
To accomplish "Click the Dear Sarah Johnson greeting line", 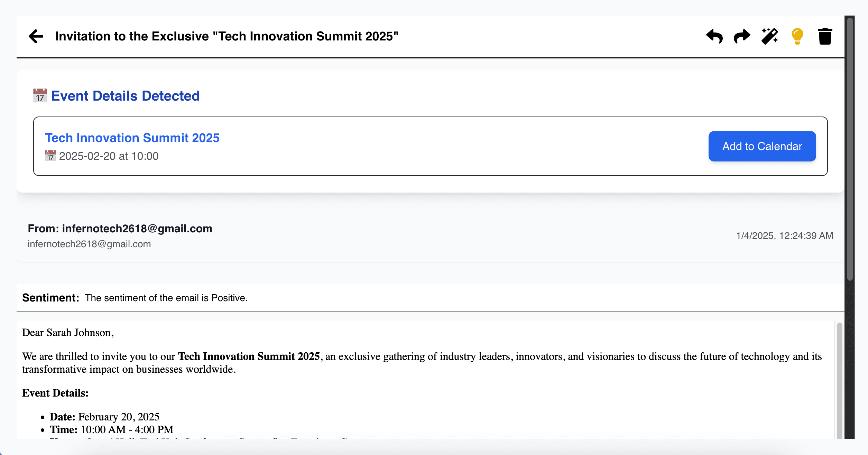I will 68,333.
